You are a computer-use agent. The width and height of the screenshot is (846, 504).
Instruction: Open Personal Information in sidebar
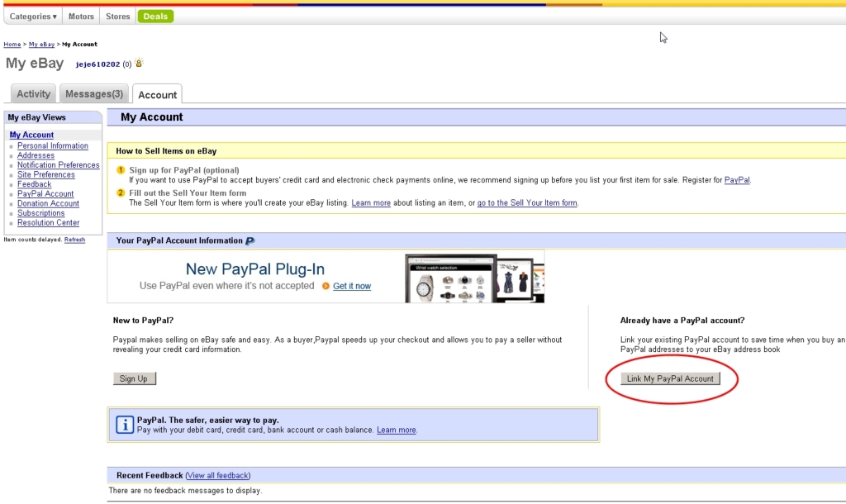52,145
